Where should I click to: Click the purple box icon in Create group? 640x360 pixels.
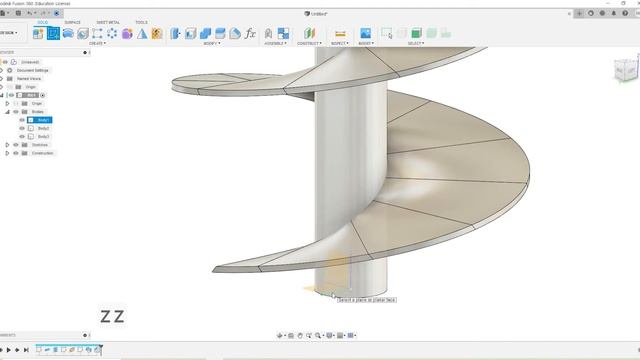pos(127,33)
